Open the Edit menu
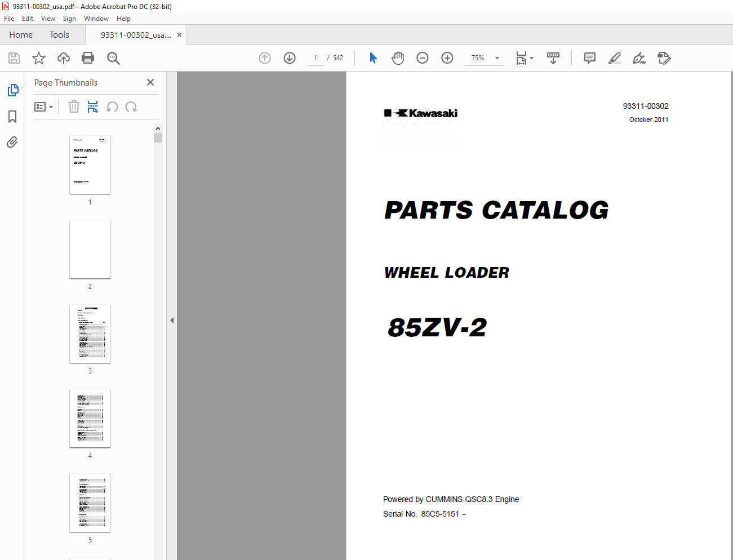Viewport: 733px width, 560px height. [28, 19]
